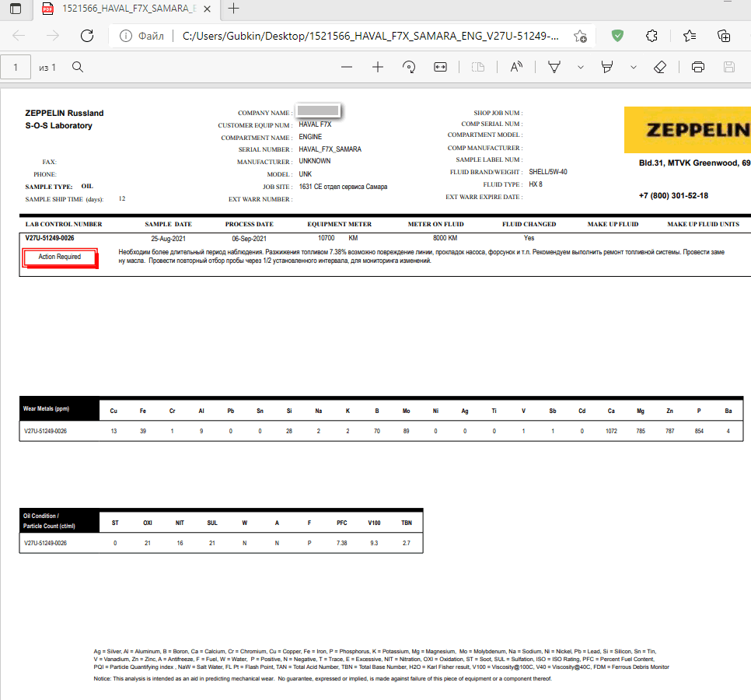
Task: Click the serial number 'HAVAL_F7X_SAMARA'
Action: [x=330, y=149]
